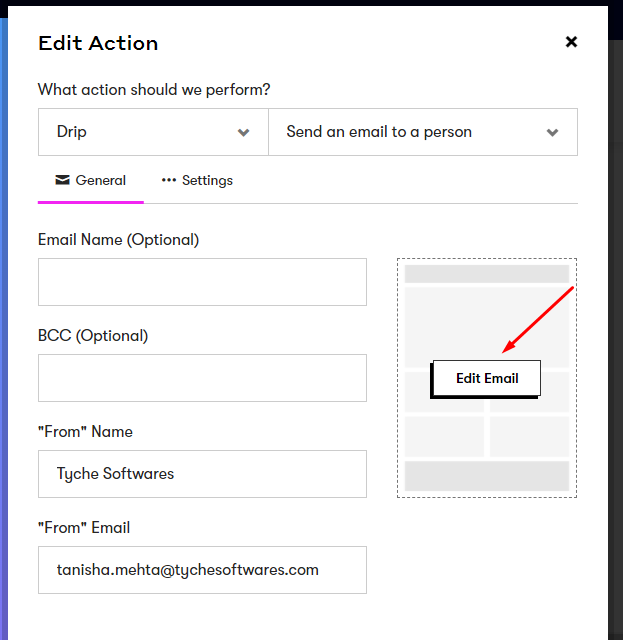Click the '"From" Email' label
Image resolution: width=623 pixels, height=640 pixels.
coord(84,527)
